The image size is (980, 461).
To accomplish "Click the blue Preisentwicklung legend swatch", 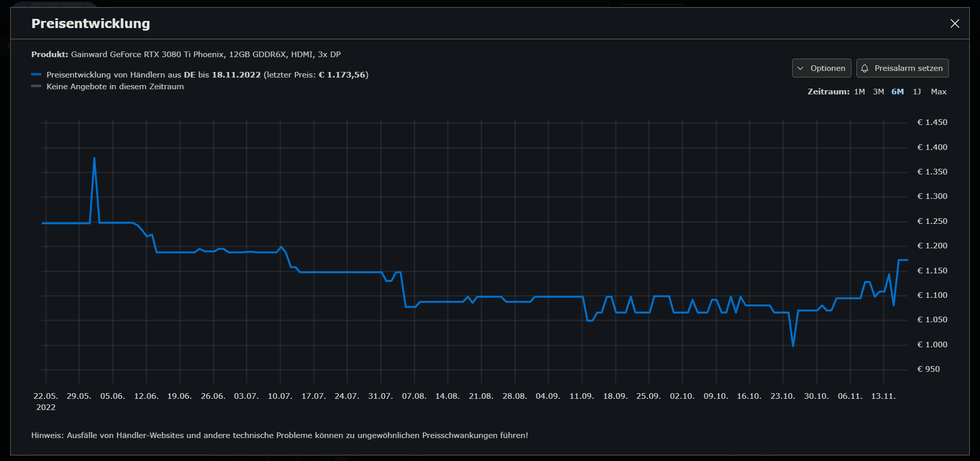I will (x=36, y=74).
